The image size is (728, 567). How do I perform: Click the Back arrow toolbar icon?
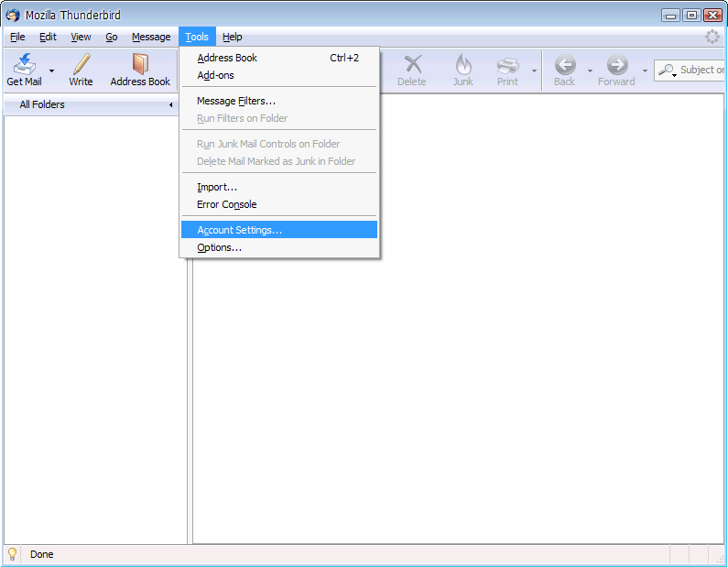tap(565, 65)
